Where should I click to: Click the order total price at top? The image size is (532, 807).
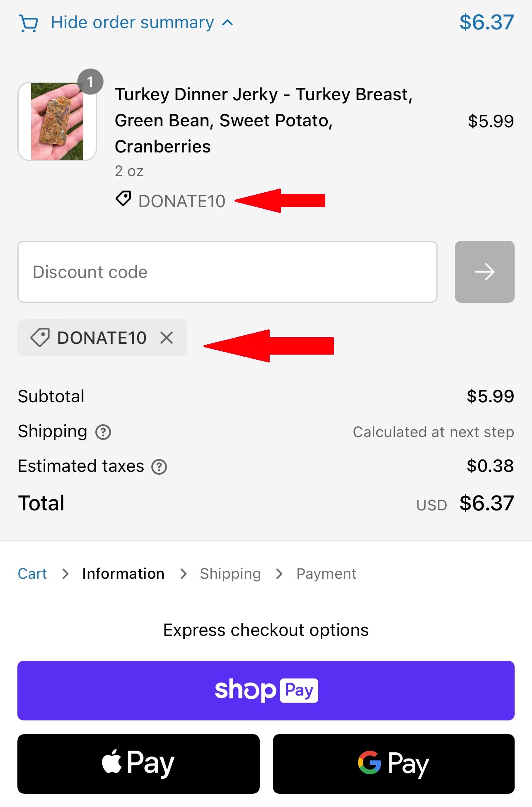[x=486, y=22]
